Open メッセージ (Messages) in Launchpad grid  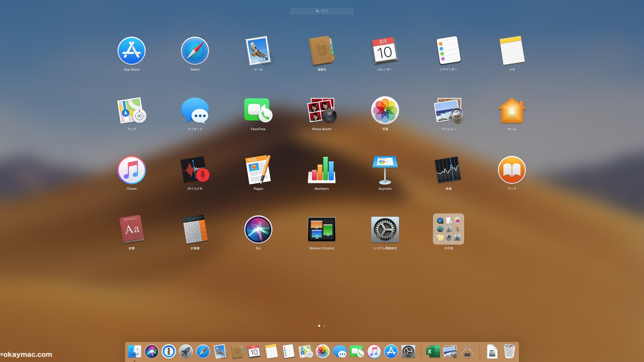coord(195,111)
